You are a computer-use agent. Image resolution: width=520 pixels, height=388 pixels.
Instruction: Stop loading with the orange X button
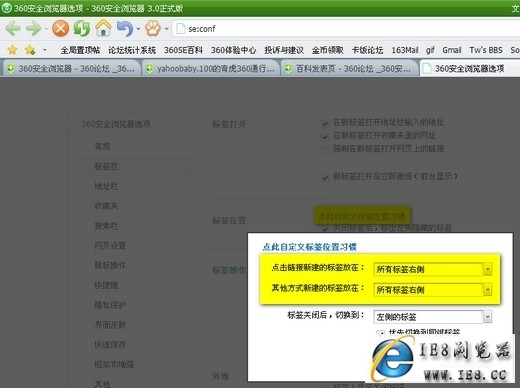pos(60,28)
